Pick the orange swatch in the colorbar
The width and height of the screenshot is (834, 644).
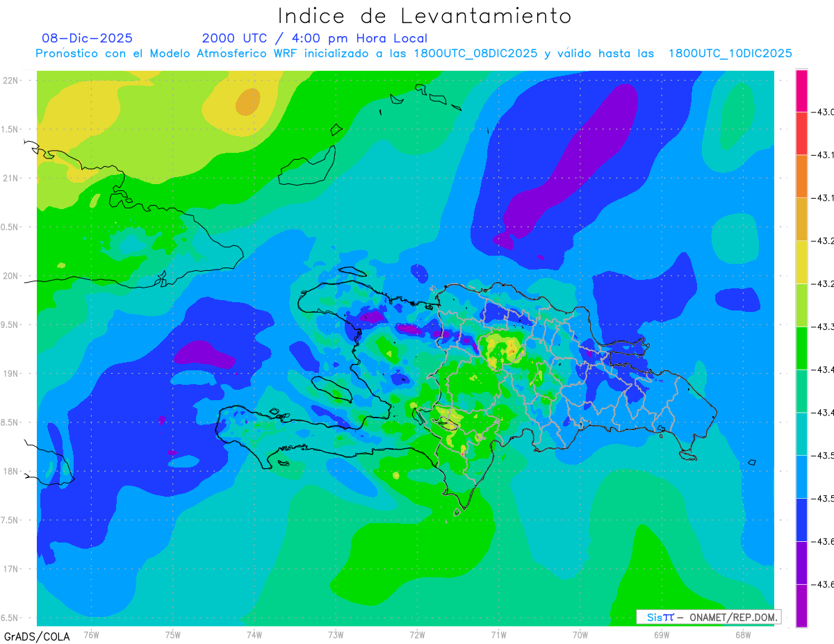801,176
